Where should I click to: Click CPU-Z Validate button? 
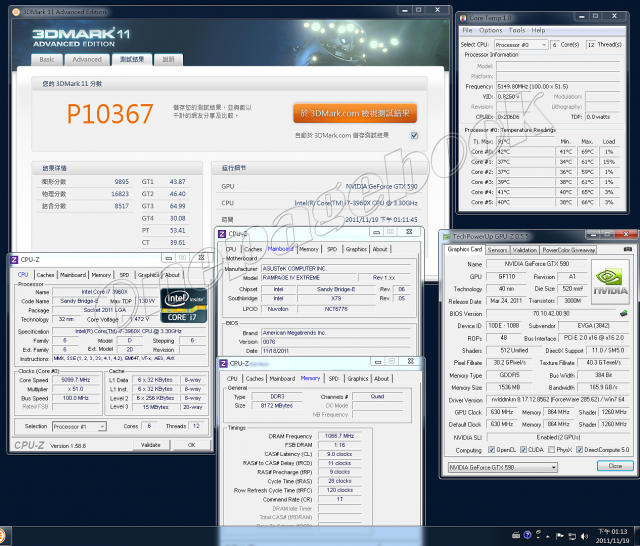(x=151, y=445)
